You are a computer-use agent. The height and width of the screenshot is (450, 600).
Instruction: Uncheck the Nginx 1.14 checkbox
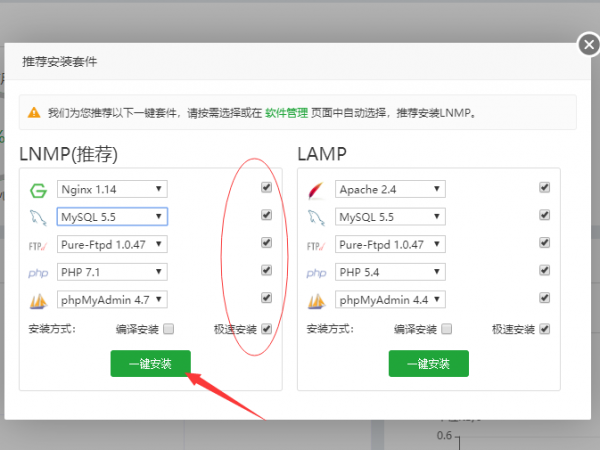(x=266, y=188)
